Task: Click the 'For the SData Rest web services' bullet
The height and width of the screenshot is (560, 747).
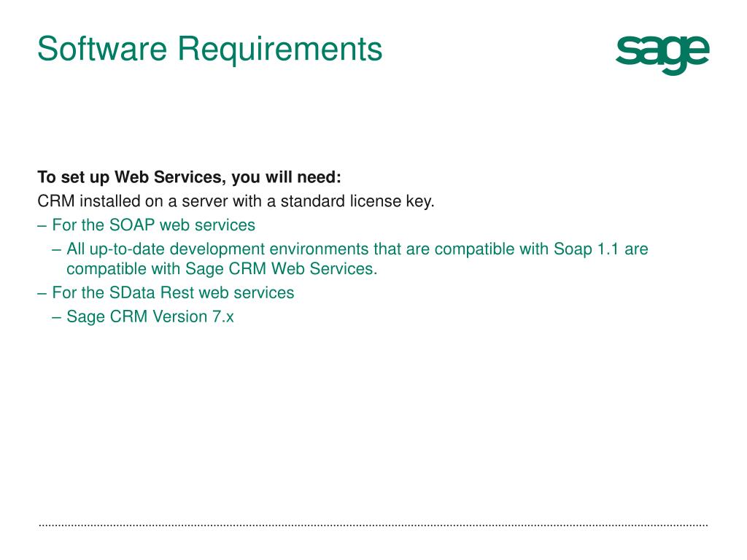Action: [x=166, y=292]
